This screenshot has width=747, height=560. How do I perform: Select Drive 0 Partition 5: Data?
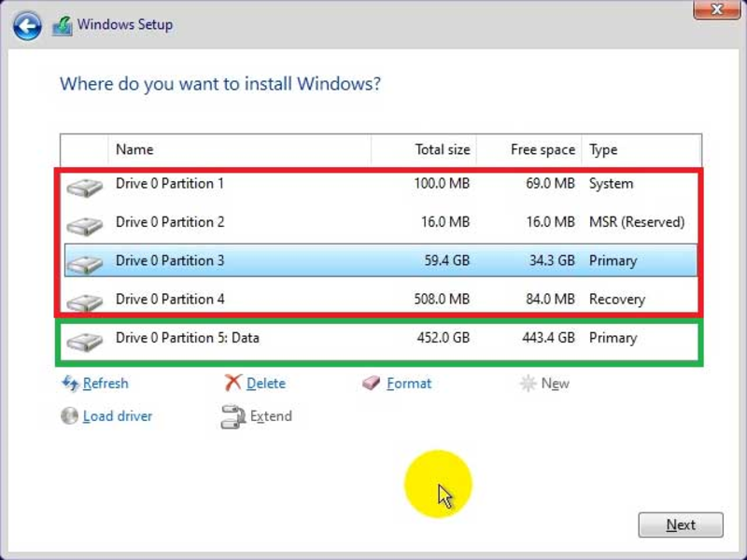point(381,338)
